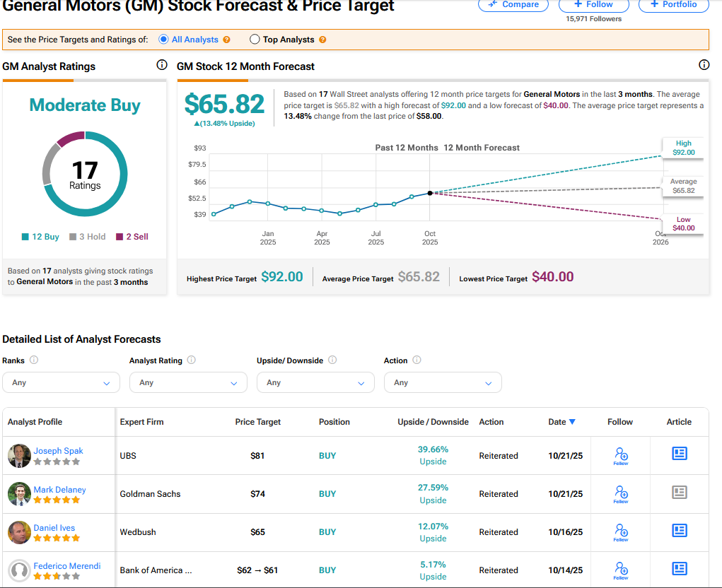Click the teal 12 Buy legend swatch

[x=27, y=237]
